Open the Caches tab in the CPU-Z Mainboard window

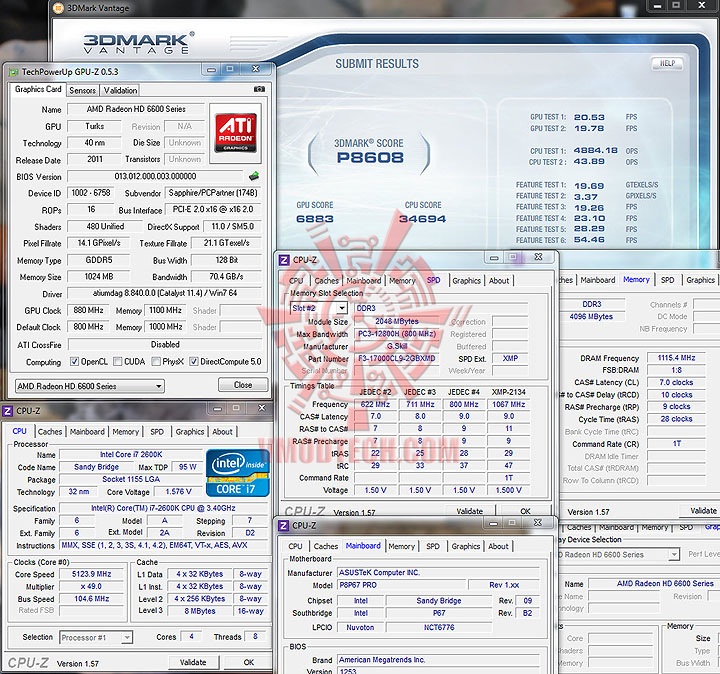coord(326,546)
